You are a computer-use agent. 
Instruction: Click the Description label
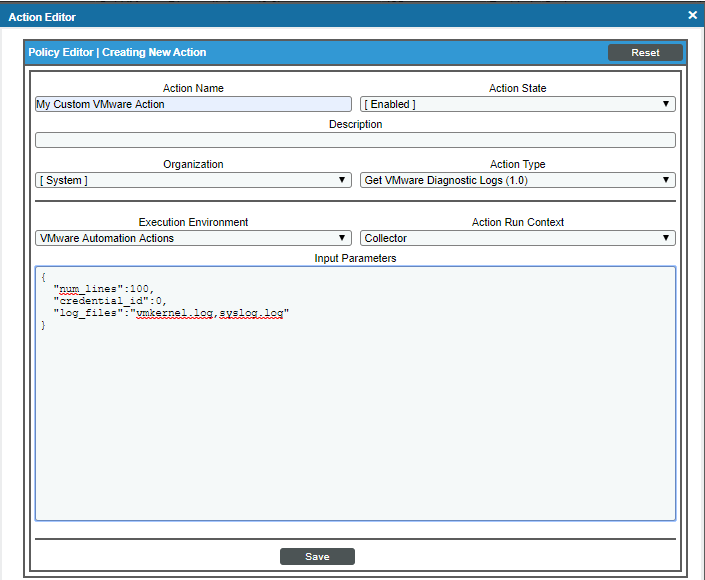point(355,124)
